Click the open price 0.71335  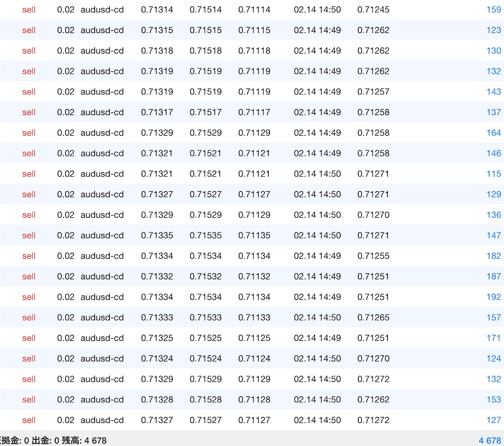157,236
